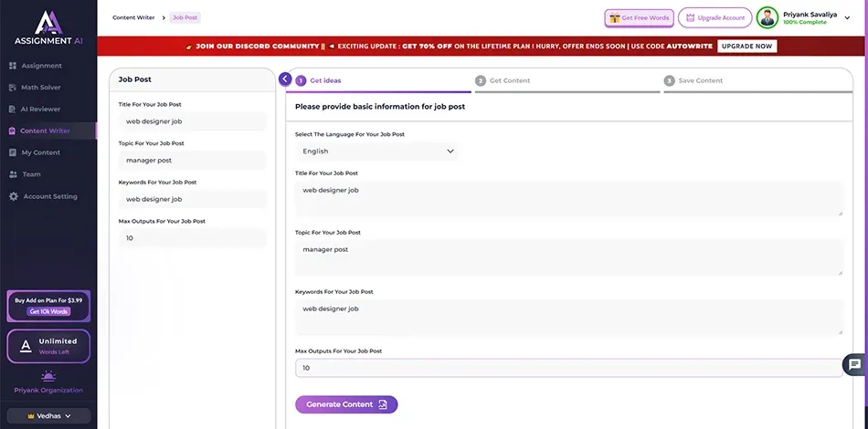
Task: Open Account Setting gear icon
Action: tap(14, 196)
